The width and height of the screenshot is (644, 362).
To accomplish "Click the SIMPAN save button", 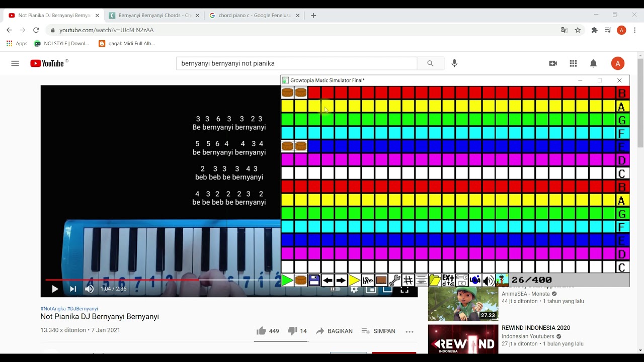I will click(378, 331).
